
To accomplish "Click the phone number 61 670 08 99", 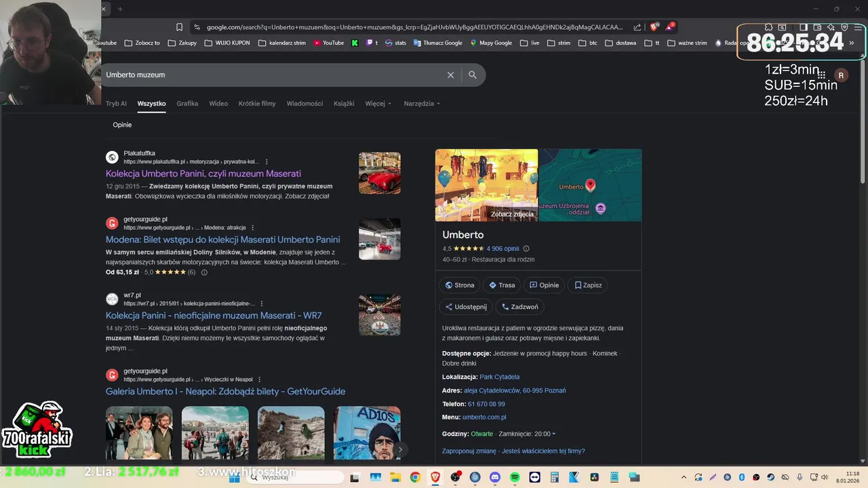I will [486, 404].
